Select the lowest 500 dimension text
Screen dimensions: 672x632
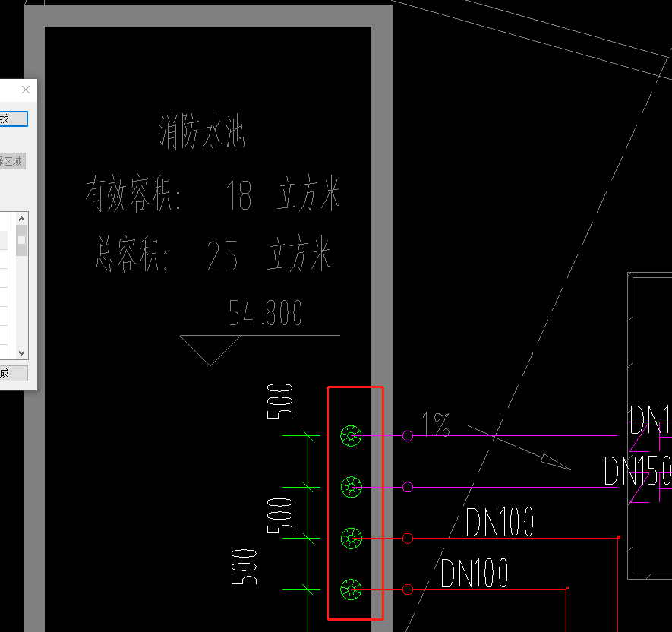(x=244, y=567)
